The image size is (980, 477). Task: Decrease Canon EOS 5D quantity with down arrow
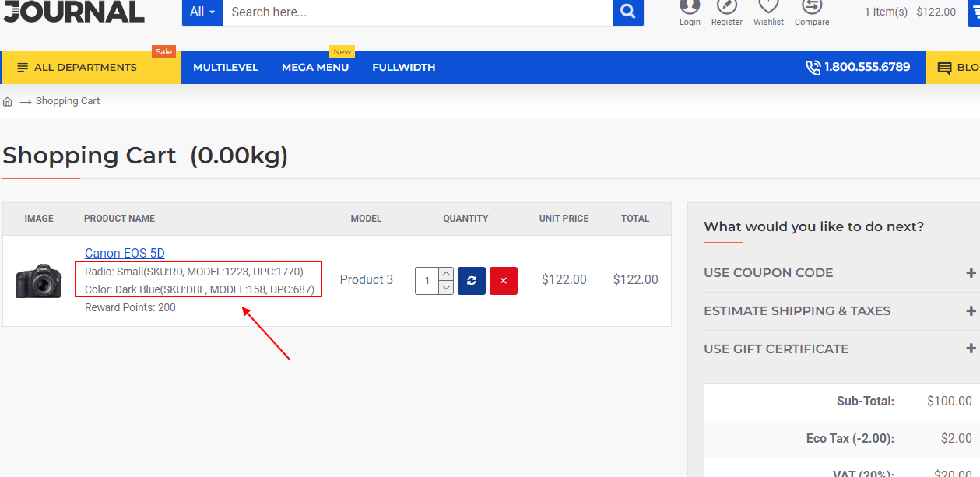(446, 288)
